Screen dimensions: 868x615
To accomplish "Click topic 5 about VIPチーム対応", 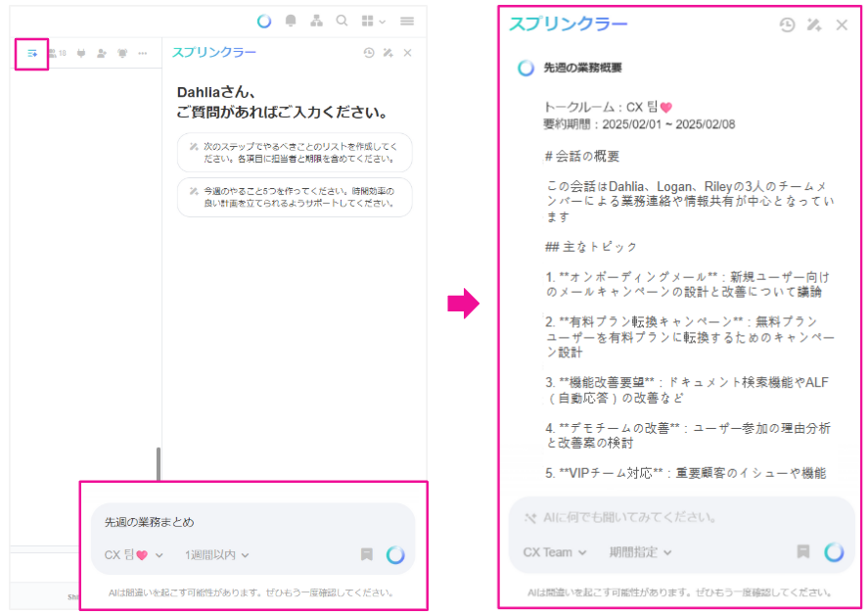I will (x=685, y=473).
